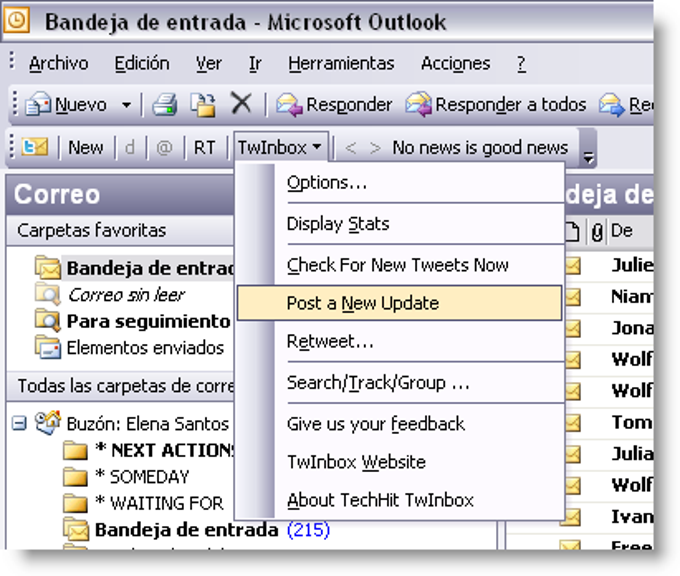Open the Herramientas menu

[x=341, y=64]
